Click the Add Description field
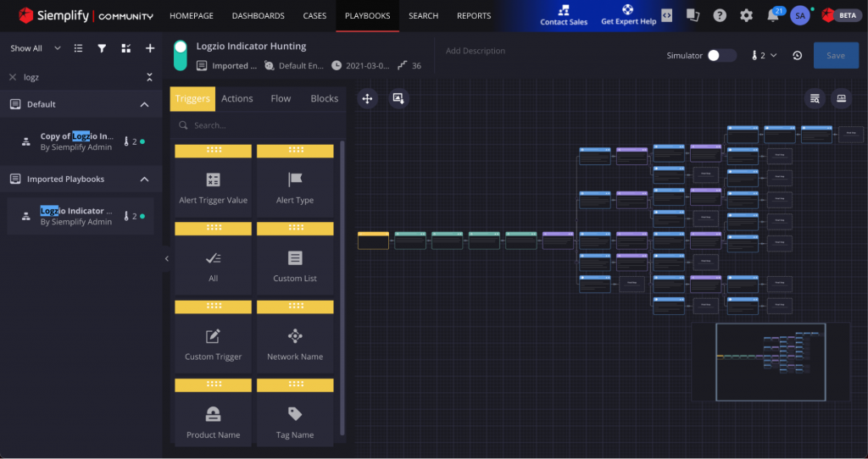 click(476, 51)
